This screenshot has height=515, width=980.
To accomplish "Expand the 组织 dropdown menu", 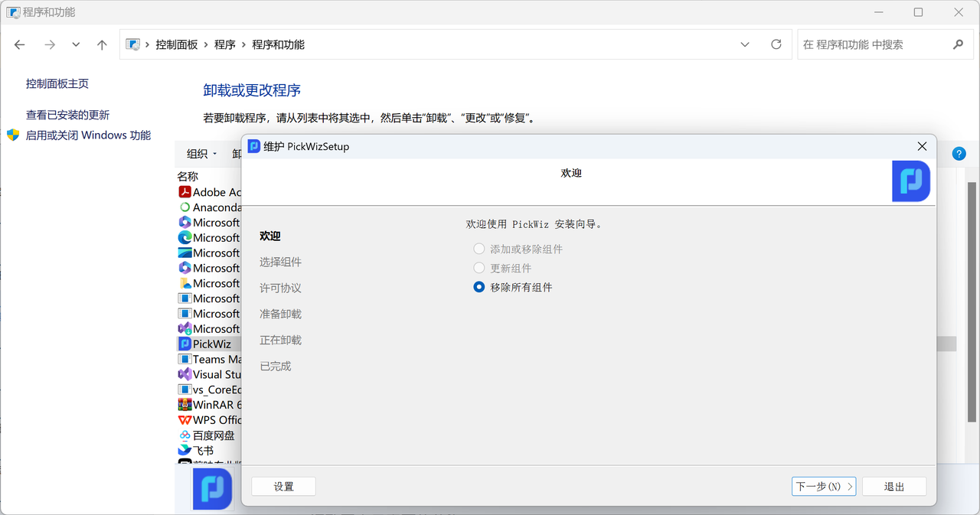I will [x=202, y=154].
